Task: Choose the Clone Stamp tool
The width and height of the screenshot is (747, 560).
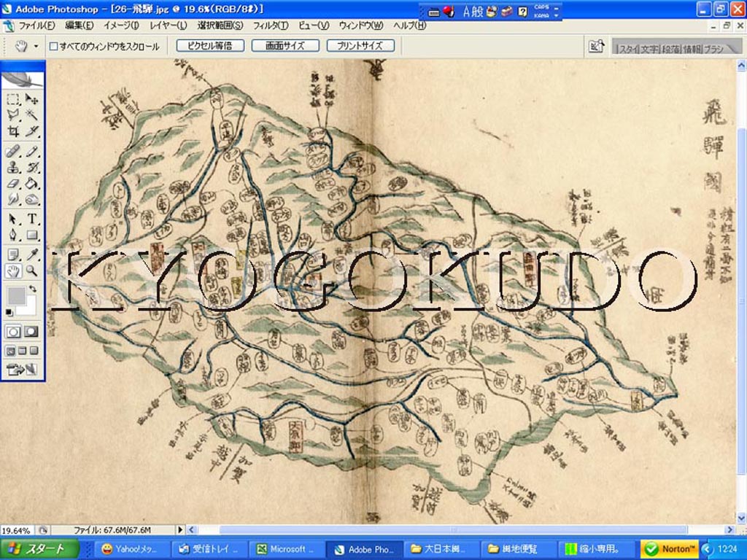Action: point(13,167)
